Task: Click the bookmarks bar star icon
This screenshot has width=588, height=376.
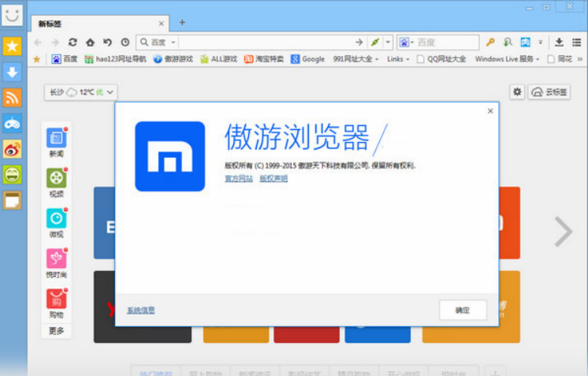Action: pyautogui.click(x=37, y=59)
